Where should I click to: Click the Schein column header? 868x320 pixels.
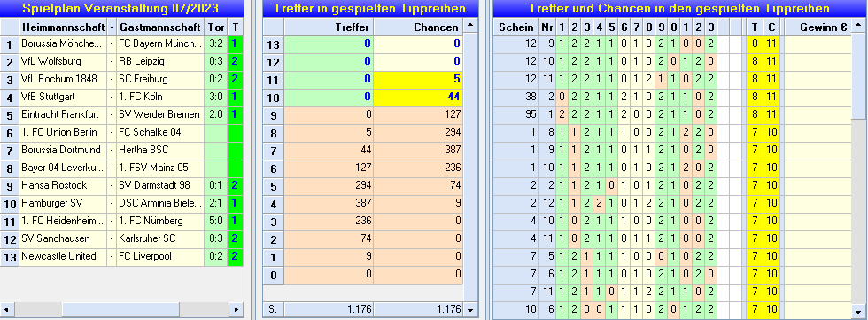coord(515,27)
